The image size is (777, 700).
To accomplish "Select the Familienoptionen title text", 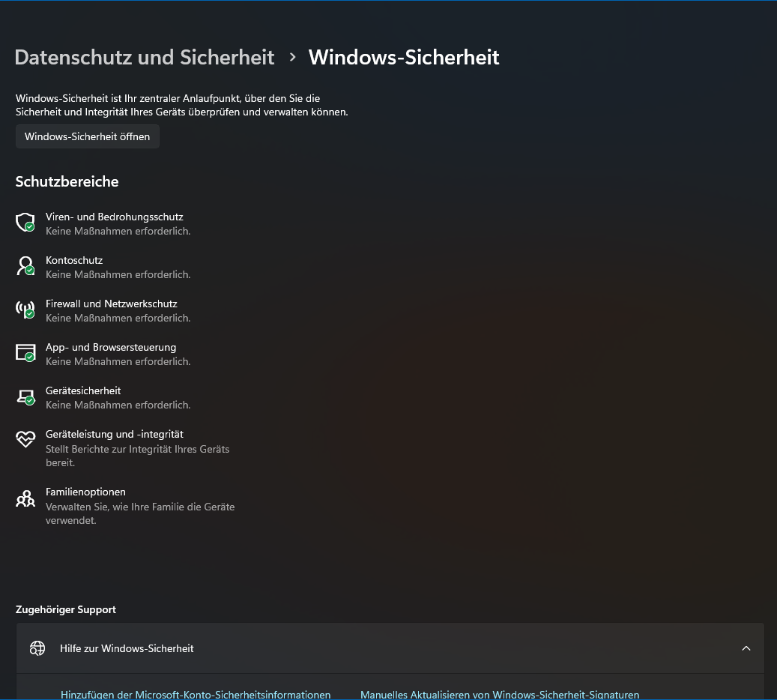I will (x=85, y=492).
